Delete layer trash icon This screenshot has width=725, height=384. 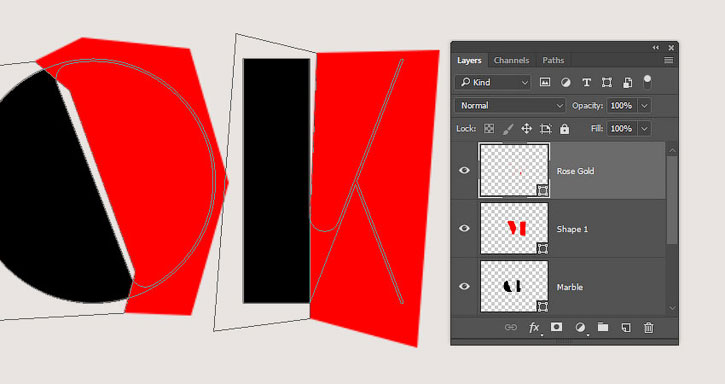tap(649, 328)
